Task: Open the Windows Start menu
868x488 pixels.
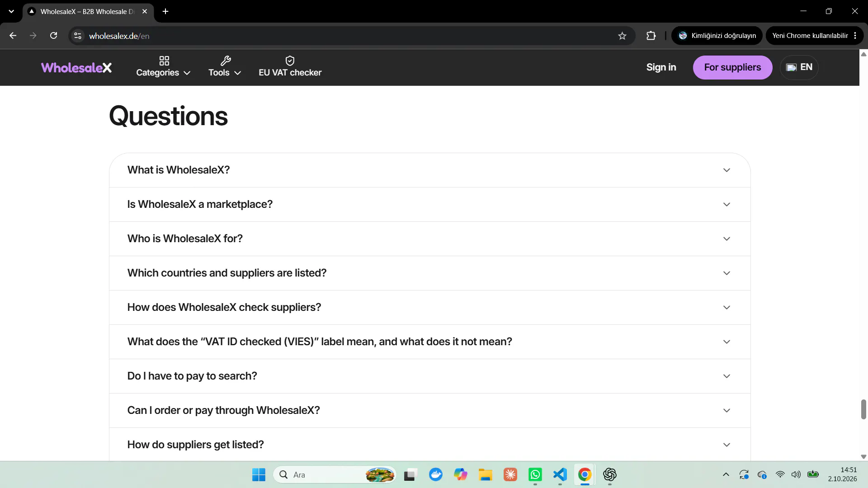Action: pyautogui.click(x=259, y=475)
